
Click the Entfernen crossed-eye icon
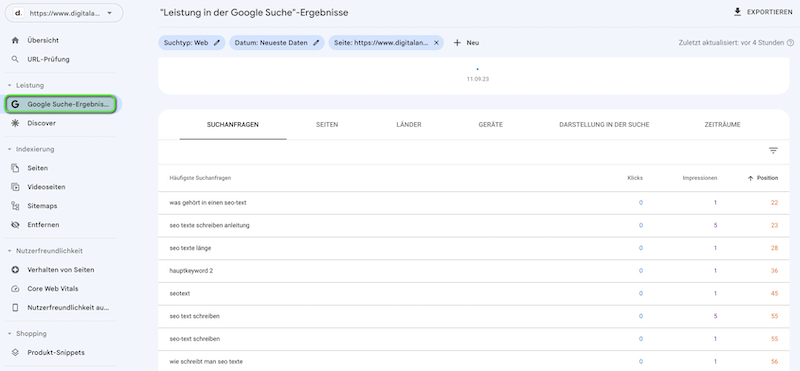(15, 225)
